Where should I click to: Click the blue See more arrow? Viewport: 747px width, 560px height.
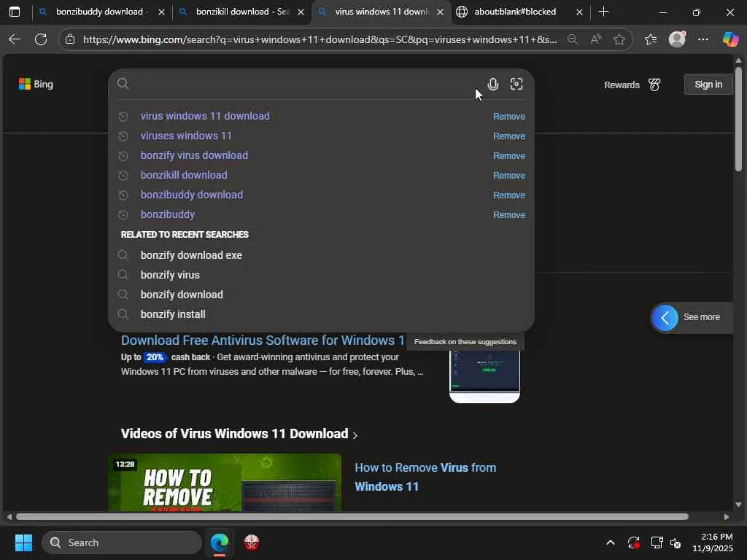click(x=665, y=318)
